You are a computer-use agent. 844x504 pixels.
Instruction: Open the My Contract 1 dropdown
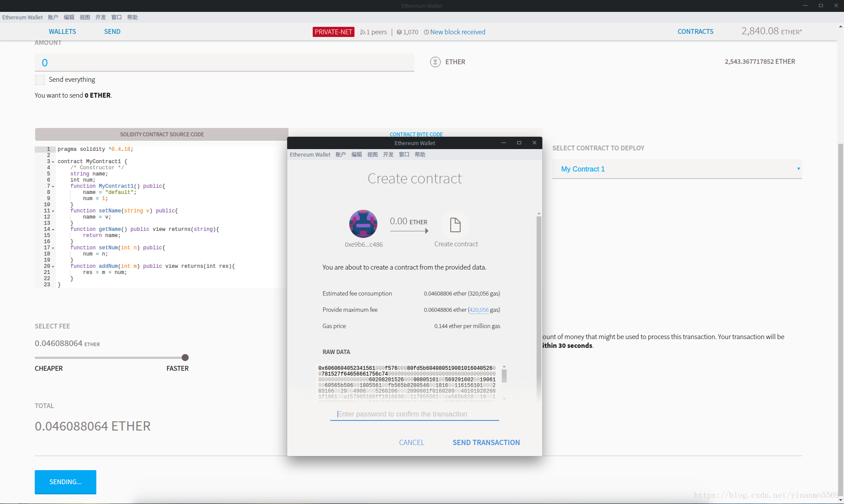click(677, 169)
